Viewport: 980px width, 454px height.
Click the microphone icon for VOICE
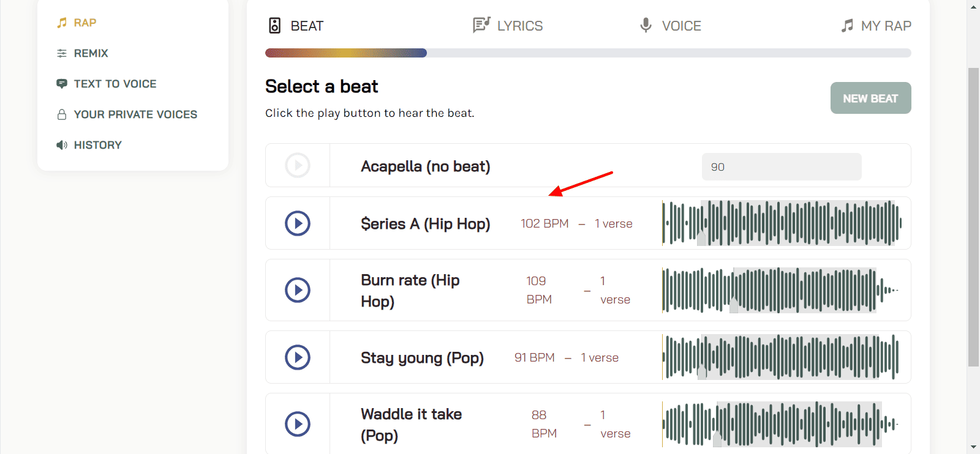click(x=646, y=25)
